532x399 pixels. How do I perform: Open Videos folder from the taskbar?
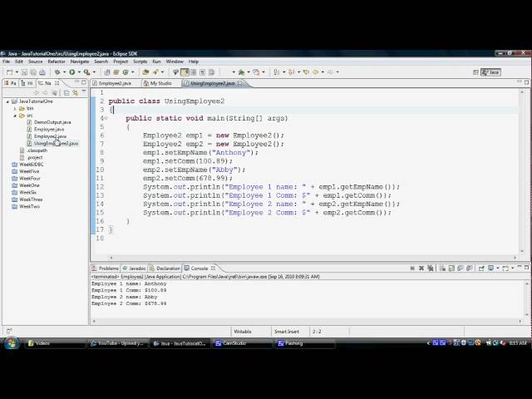[55, 343]
